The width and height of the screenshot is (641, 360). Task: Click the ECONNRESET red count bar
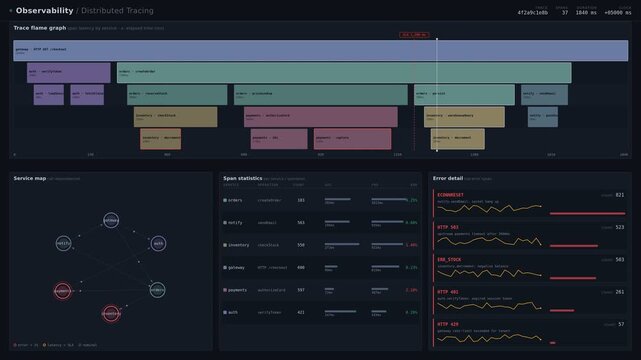click(587, 213)
